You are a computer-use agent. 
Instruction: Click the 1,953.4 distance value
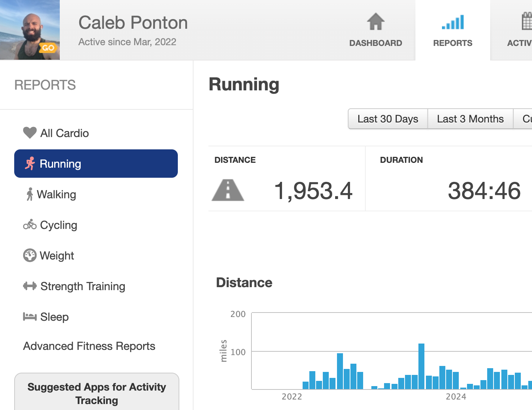tap(313, 191)
